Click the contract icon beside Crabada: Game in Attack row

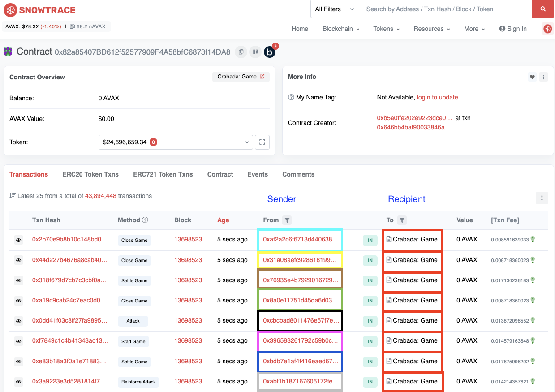tap(389, 320)
